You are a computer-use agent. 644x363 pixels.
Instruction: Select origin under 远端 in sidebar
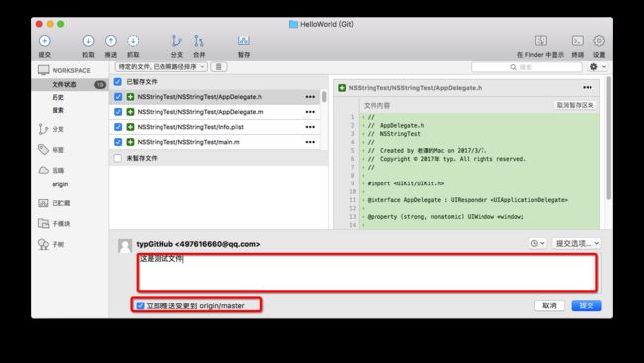tap(60, 184)
